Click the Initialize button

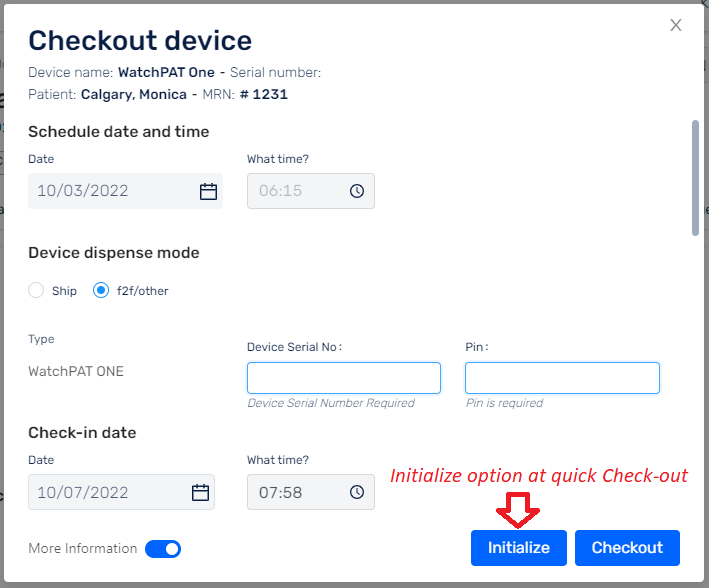[519, 548]
